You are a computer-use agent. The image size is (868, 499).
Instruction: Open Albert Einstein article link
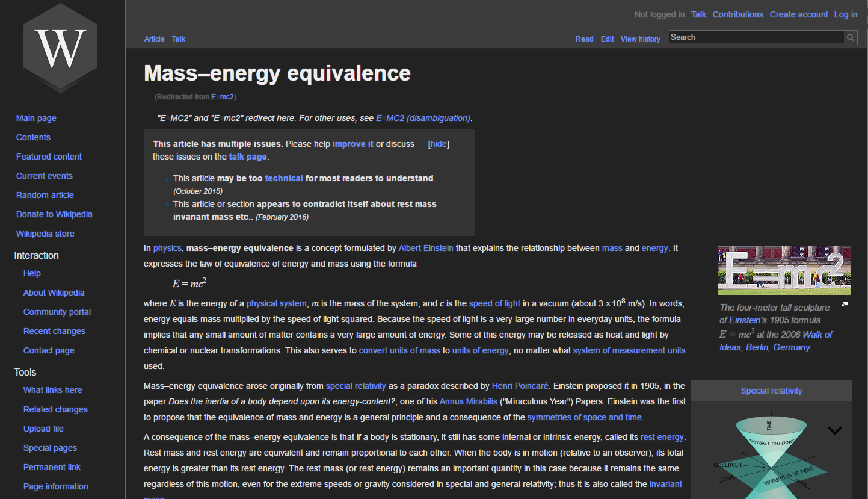coord(426,248)
